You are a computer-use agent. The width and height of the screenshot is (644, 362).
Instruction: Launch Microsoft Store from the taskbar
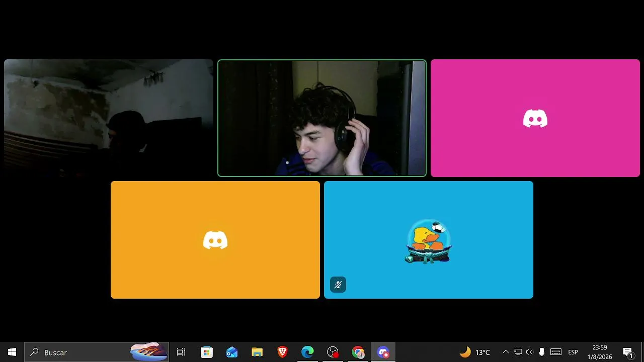[207, 352]
